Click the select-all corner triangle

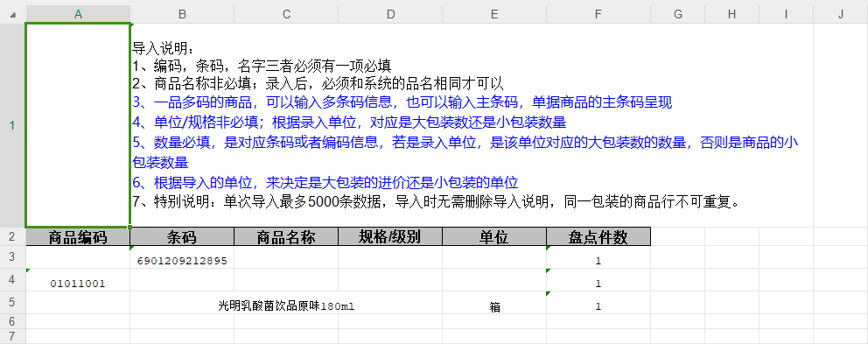[12, 14]
